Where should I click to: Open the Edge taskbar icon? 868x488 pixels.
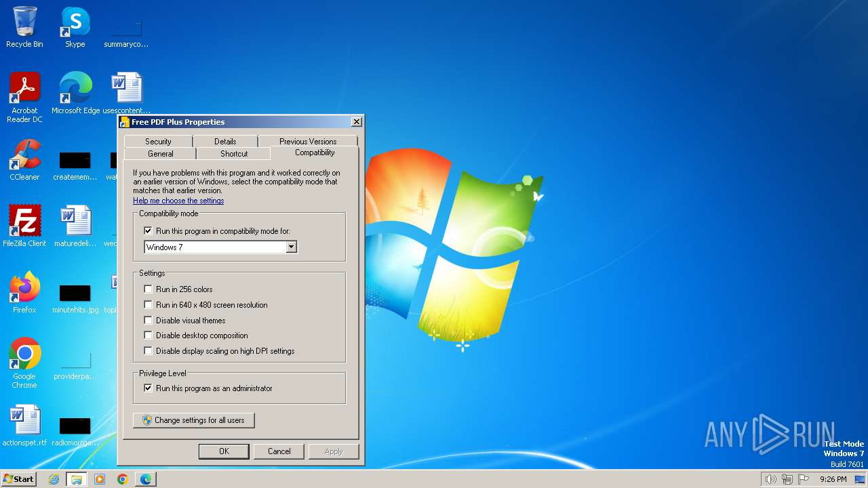tap(146, 479)
